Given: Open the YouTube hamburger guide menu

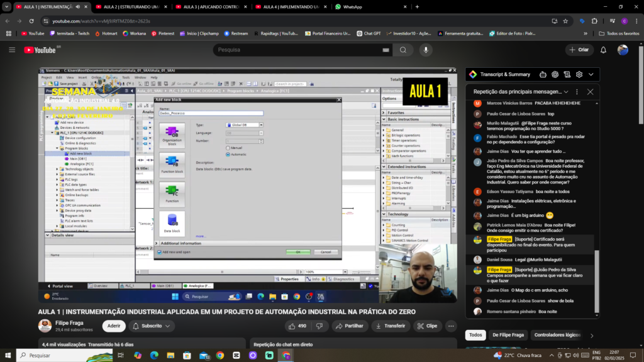Looking at the screenshot, I should (x=12, y=50).
